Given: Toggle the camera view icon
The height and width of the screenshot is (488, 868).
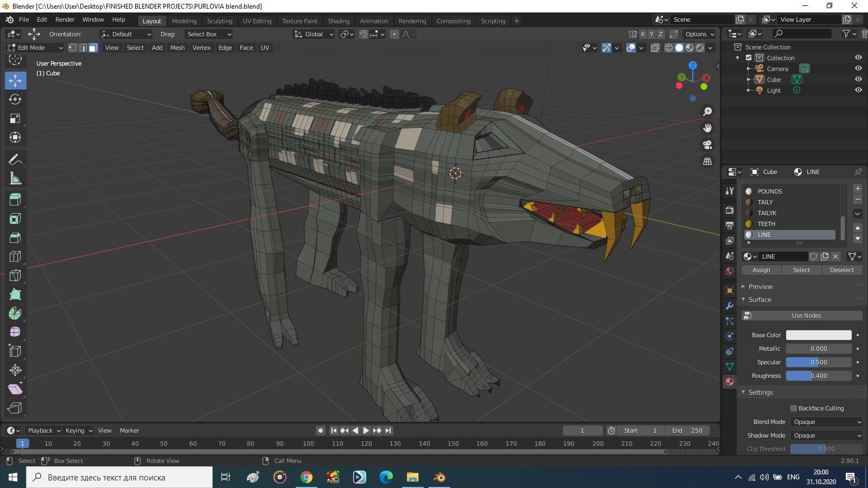Looking at the screenshot, I should coord(707,145).
